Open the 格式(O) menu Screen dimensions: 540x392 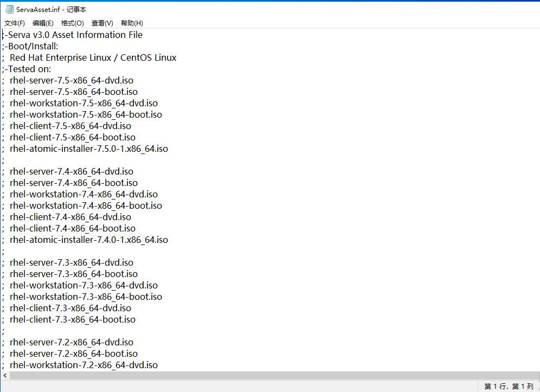point(72,23)
